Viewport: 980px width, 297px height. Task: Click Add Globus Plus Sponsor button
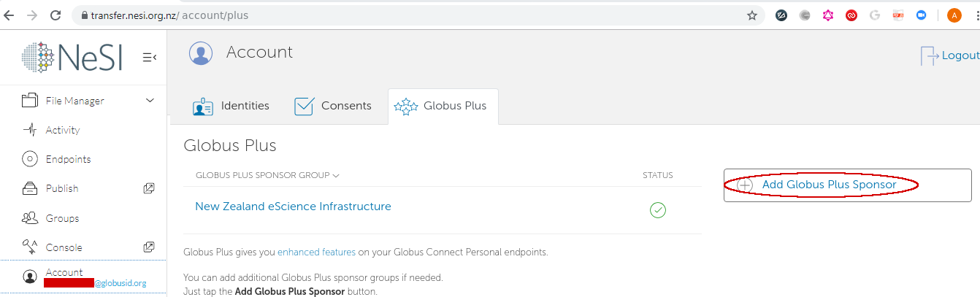tap(828, 185)
